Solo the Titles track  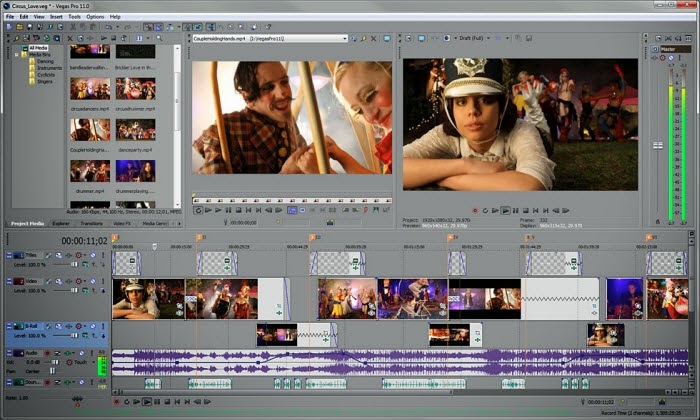coord(103,255)
